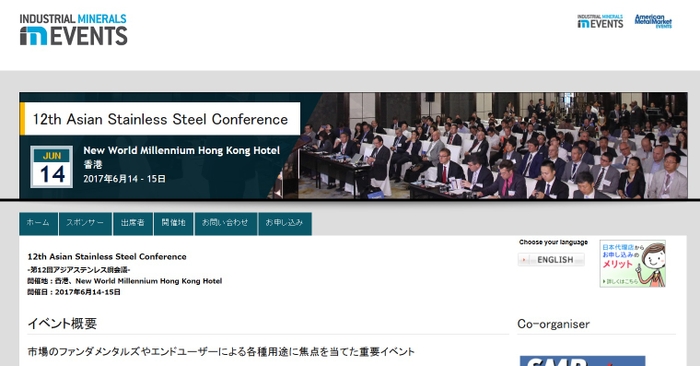Click the '開催日：2017年6月14-15日' line

click(x=74, y=292)
